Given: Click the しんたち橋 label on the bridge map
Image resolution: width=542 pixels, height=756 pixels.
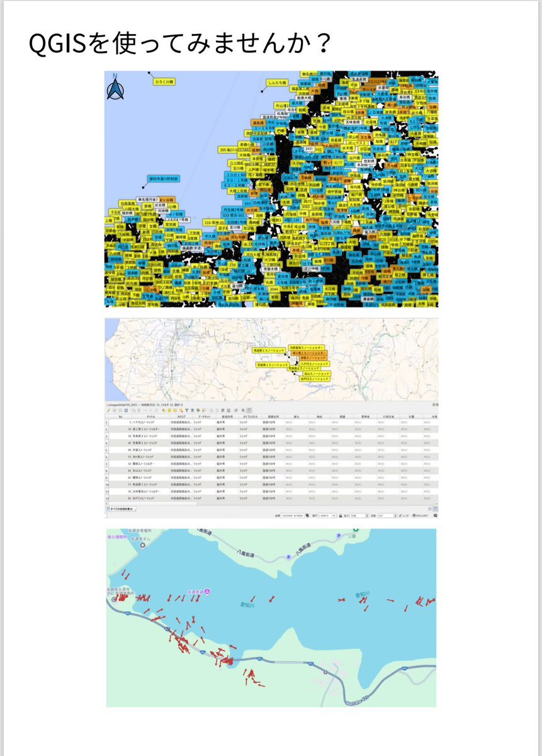Looking at the screenshot, I should pyautogui.click(x=278, y=83).
